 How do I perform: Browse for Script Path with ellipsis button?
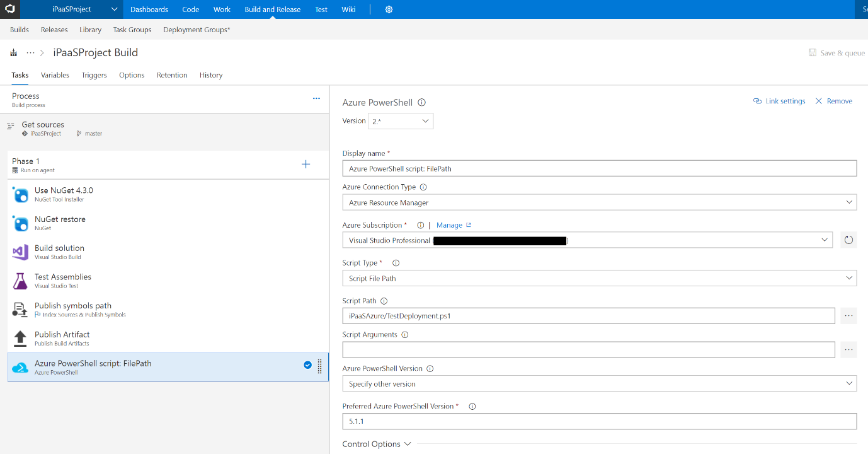point(848,316)
